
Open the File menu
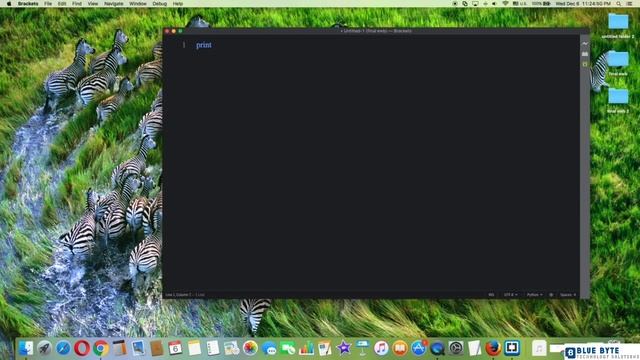[48, 3]
